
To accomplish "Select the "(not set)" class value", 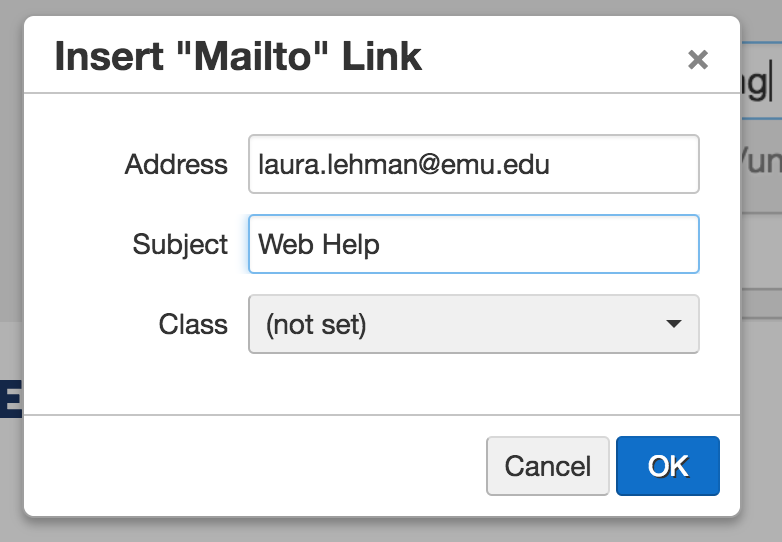I will (316, 324).
